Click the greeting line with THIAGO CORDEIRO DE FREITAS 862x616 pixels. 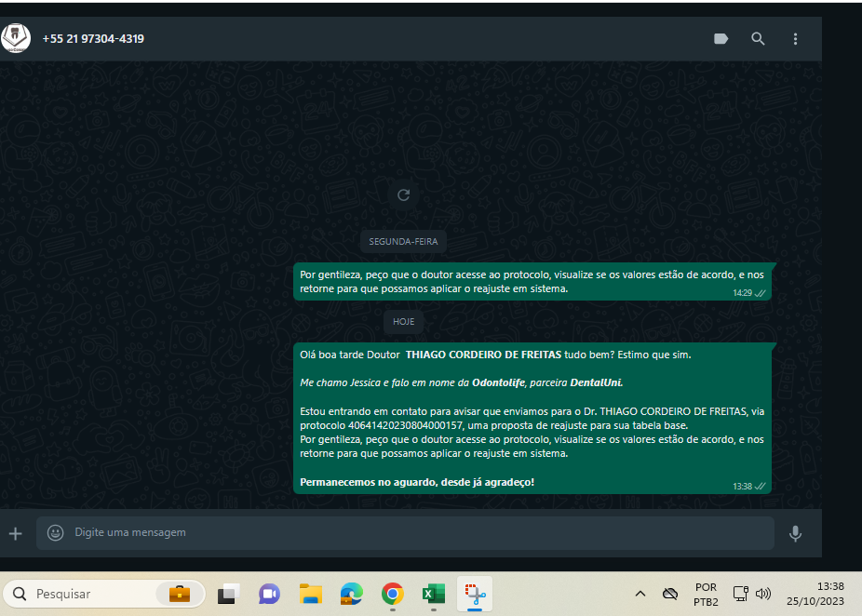coord(495,355)
